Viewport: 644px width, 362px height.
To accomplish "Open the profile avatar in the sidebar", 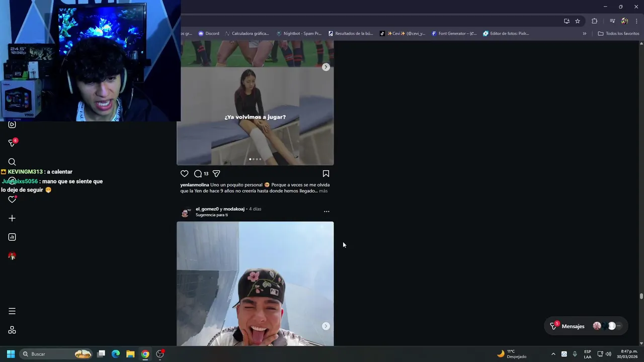I will [x=12, y=256].
